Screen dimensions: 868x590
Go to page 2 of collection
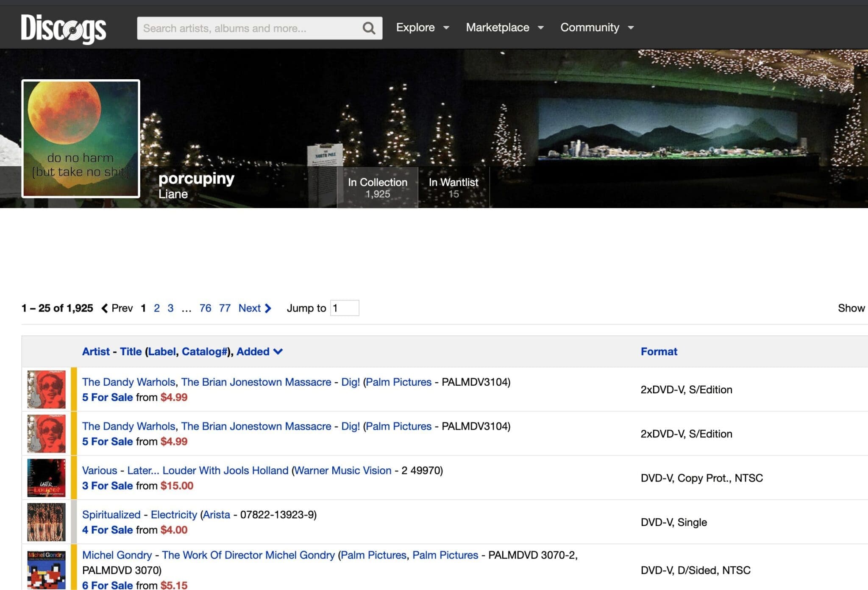157,308
